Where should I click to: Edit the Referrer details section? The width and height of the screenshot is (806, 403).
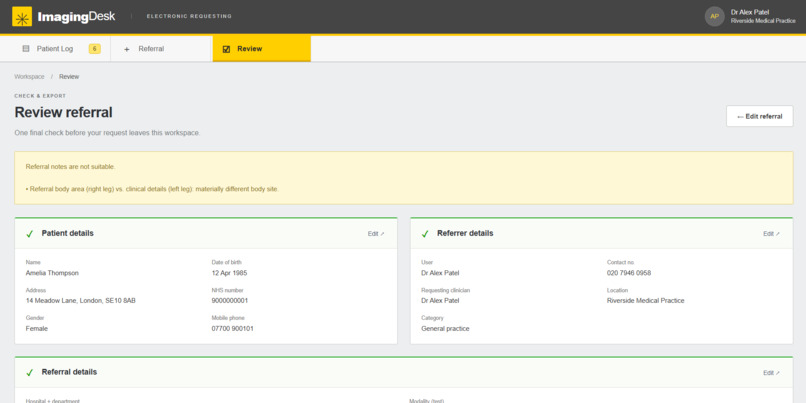[x=771, y=234]
